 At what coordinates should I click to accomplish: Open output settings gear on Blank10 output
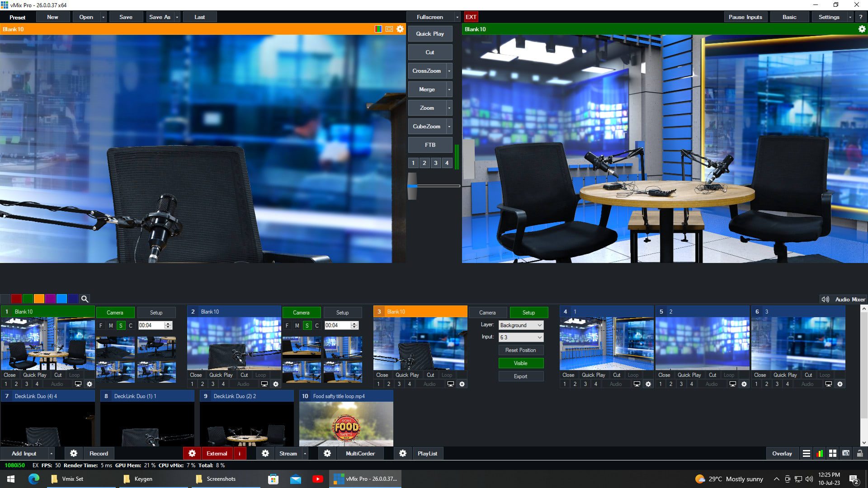pyautogui.click(x=862, y=29)
